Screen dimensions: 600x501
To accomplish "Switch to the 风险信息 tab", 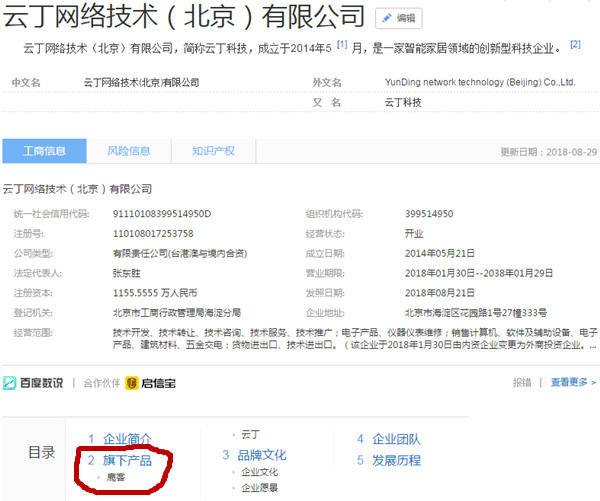I will [x=129, y=151].
